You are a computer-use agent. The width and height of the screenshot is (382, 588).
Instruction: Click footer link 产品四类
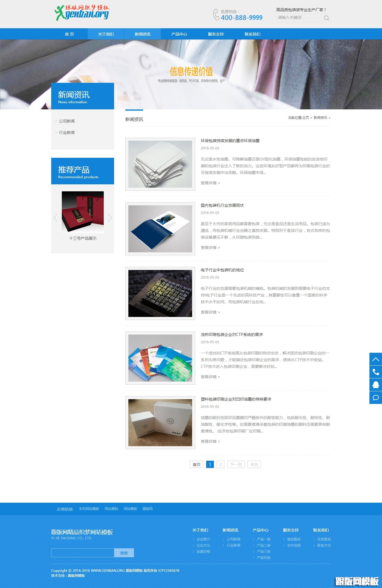[x=264, y=558]
